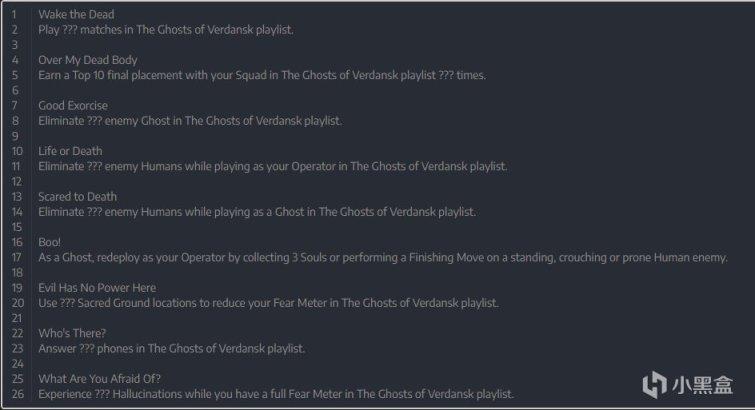
Task: Select the 'Over My Dead Body' heading
Action: pos(88,60)
